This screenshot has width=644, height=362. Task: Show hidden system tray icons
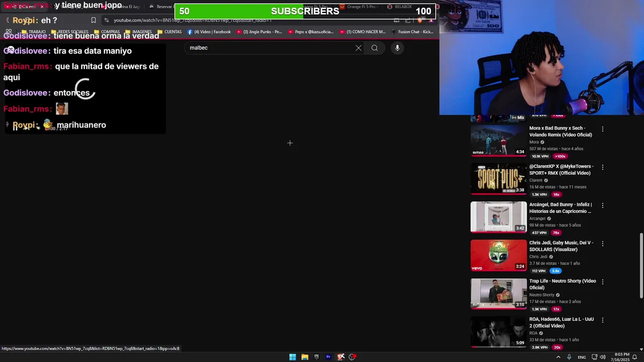558,357
